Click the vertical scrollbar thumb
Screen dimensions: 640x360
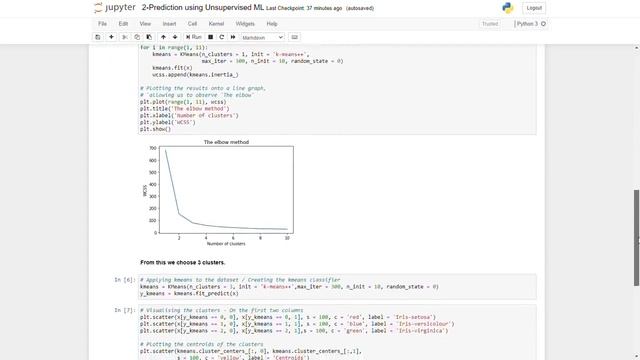pos(636,238)
